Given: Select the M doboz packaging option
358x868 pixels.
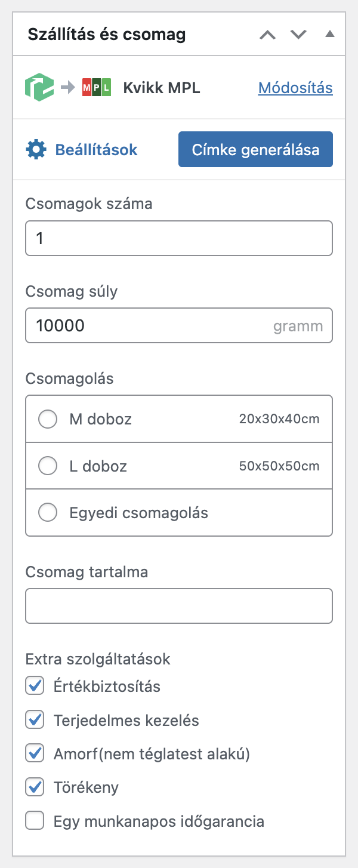Looking at the screenshot, I should [47, 418].
